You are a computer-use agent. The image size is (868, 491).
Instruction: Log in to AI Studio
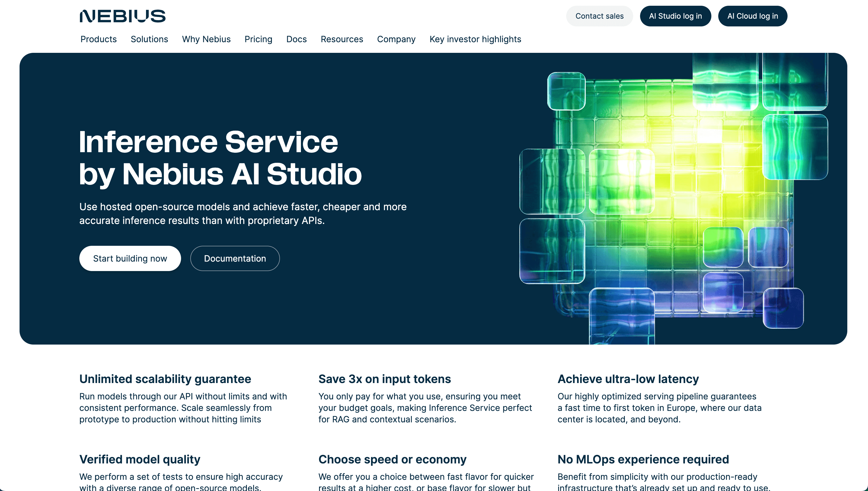675,16
